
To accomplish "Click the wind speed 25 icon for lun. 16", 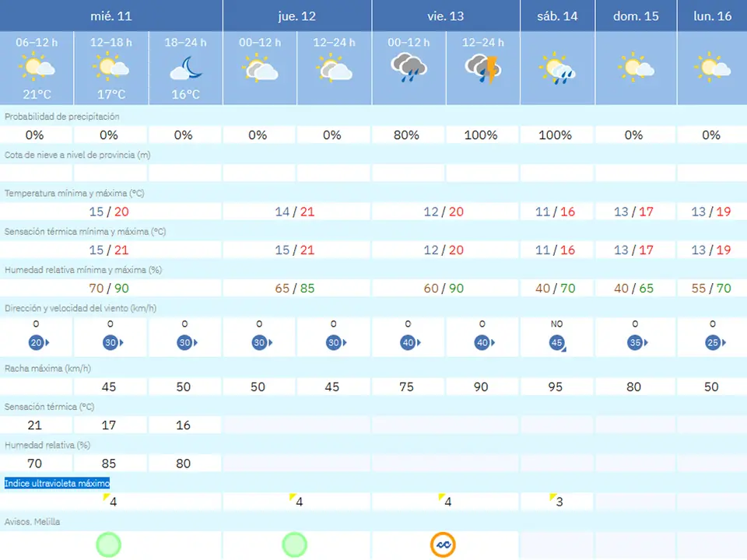I will pos(715,342).
